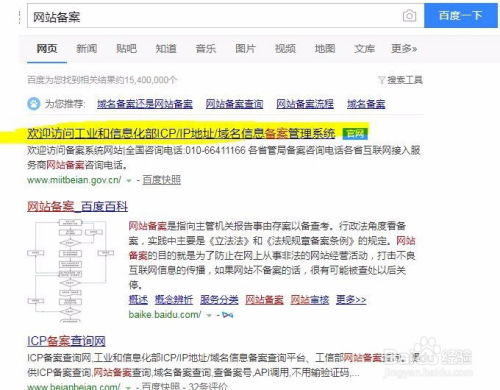The width and height of the screenshot is (500, 390).
Task: Open the 概念辨析 section link
Action: tap(174, 300)
